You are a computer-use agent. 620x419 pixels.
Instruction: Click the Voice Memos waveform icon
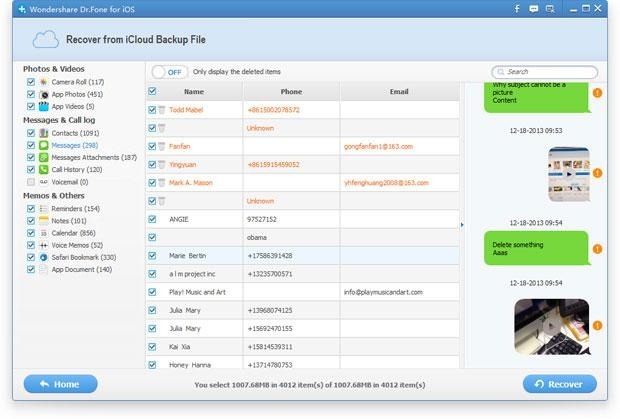(43, 245)
